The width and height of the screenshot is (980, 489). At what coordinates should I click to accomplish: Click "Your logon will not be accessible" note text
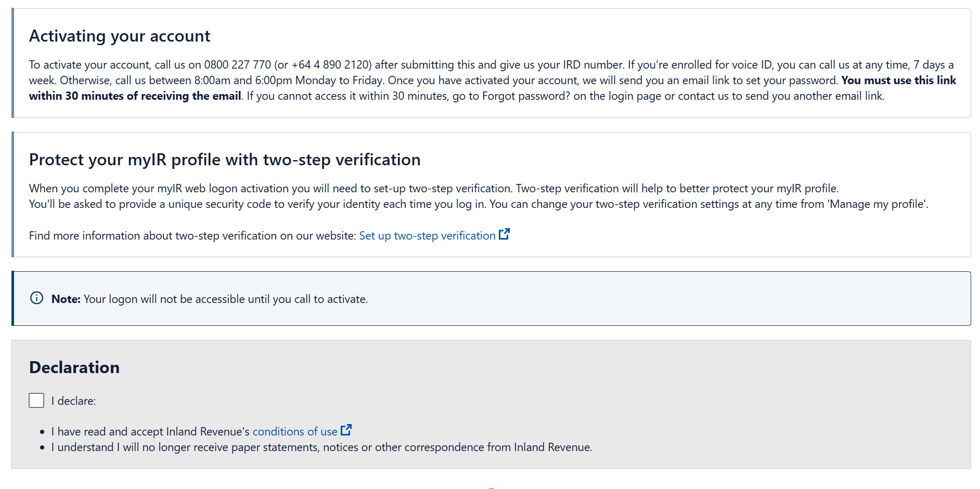(x=225, y=299)
